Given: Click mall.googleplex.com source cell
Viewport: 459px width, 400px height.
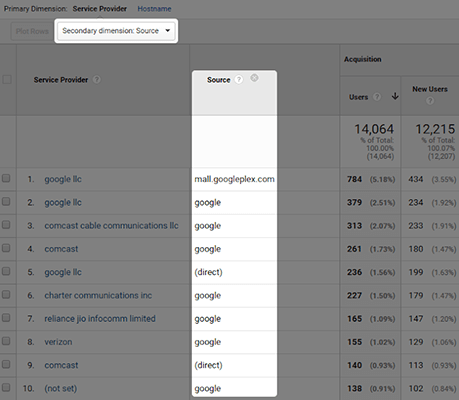Looking at the screenshot, I should click(234, 179).
